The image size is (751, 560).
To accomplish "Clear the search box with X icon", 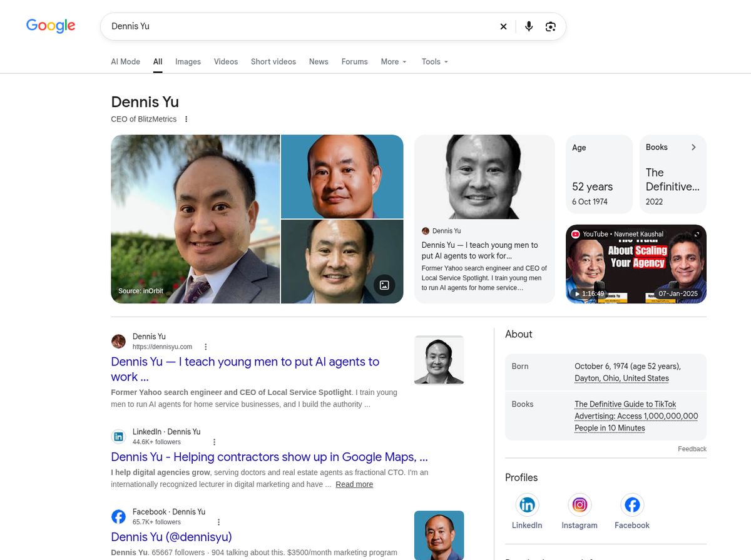I will 503,26.
